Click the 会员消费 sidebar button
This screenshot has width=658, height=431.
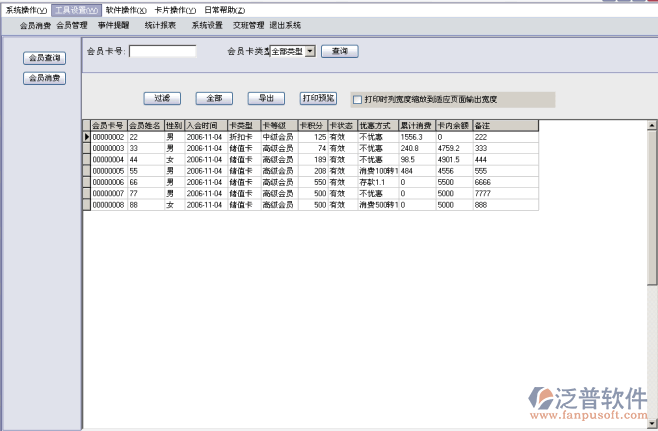tap(45, 77)
